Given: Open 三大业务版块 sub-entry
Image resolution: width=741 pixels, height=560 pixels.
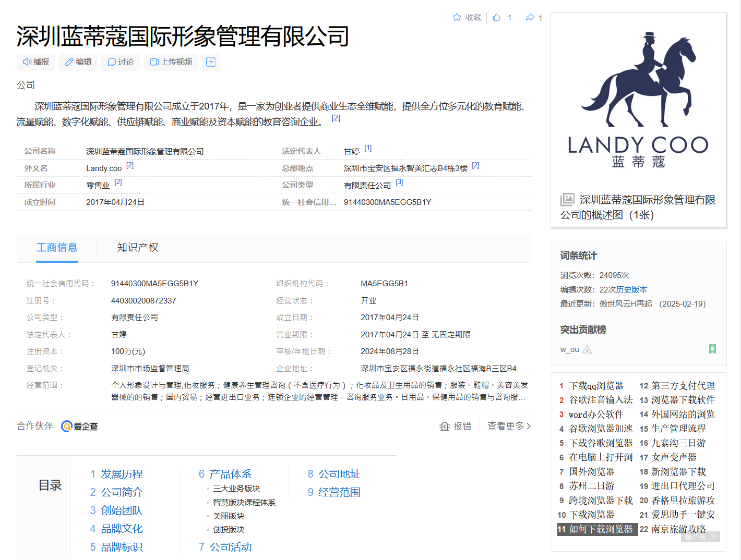Looking at the screenshot, I should click(x=236, y=489).
